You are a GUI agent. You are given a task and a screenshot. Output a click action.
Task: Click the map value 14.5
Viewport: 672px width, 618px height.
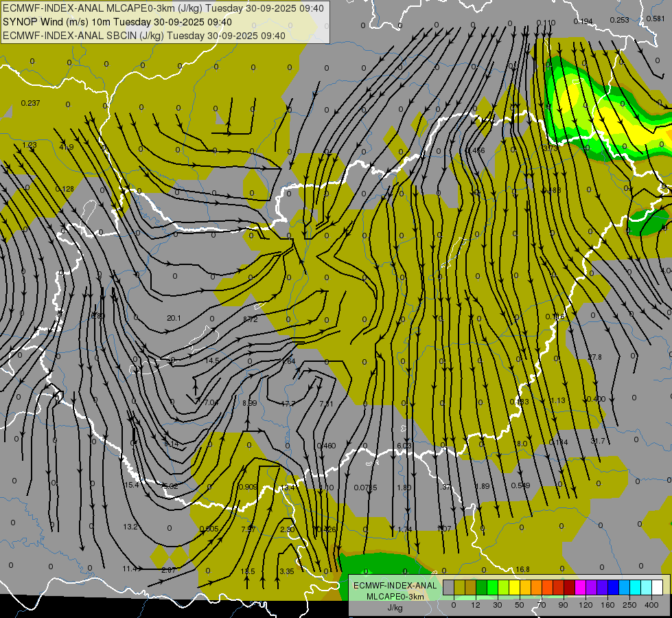[x=212, y=360]
